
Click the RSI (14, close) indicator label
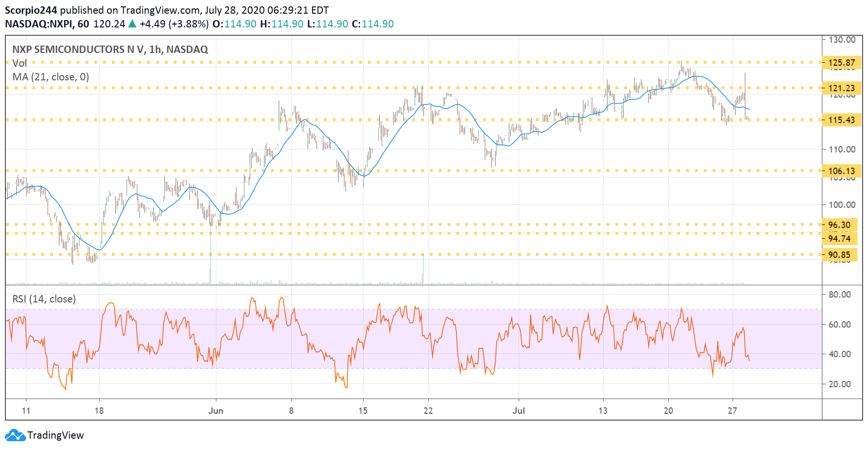[x=44, y=299]
